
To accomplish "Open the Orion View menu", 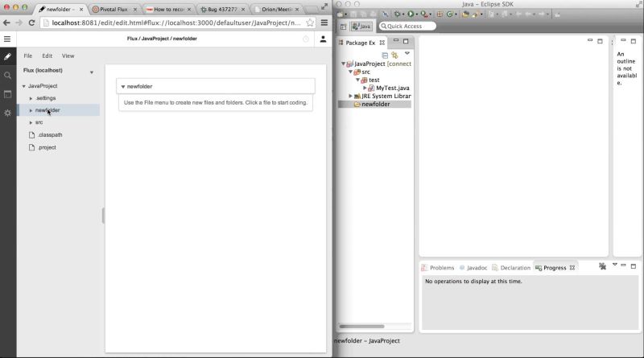I will click(68, 56).
